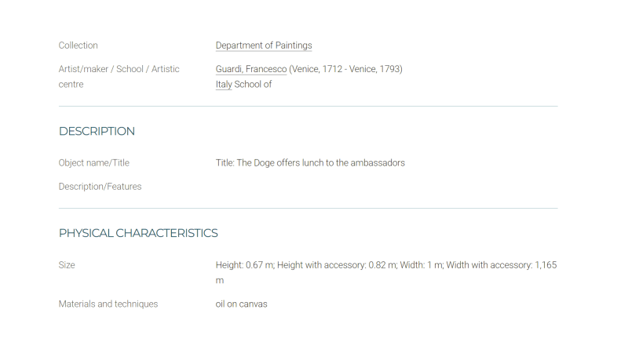Click the divider line above DESCRIPTION

pos(308,106)
